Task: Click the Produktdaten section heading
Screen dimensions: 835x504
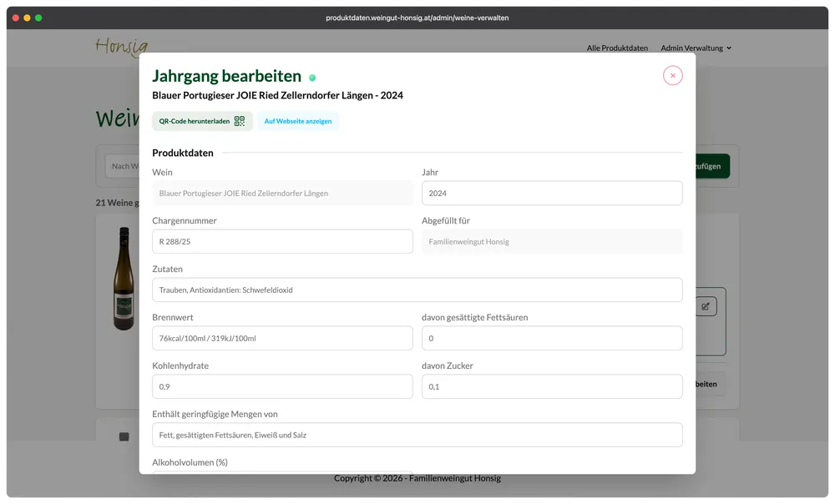Action: [x=183, y=154]
